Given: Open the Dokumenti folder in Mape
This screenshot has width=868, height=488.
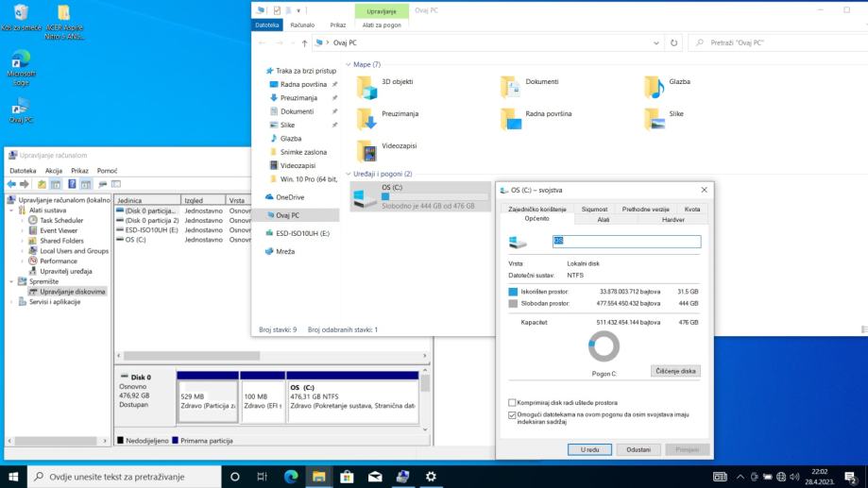Looking at the screenshot, I should 530,87.
